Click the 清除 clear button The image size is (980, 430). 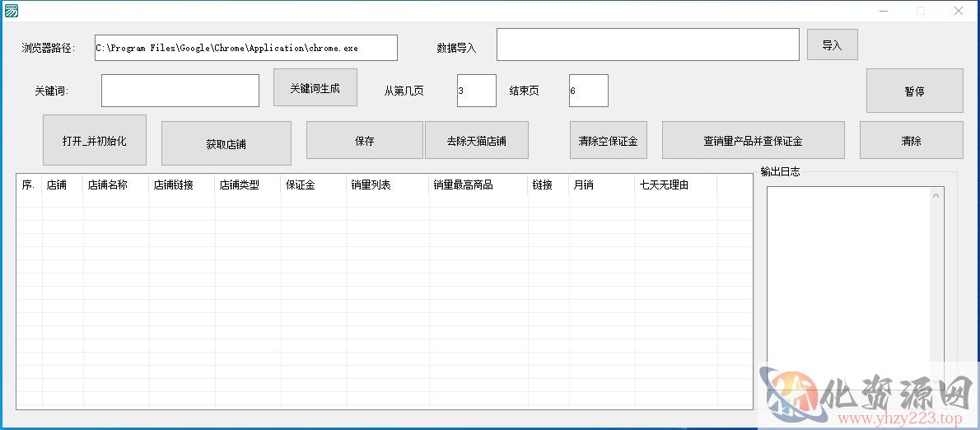912,140
